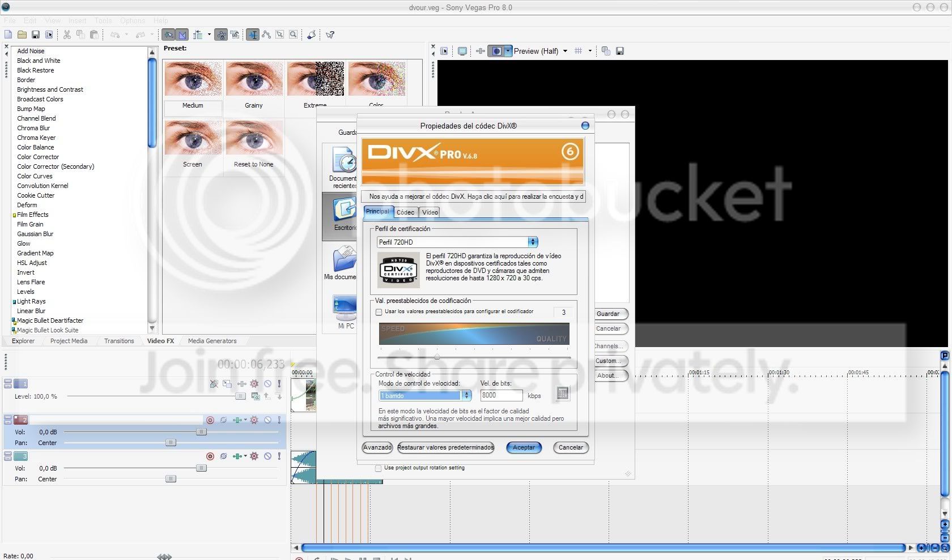Mute video track 1 with the circle icon

[268, 384]
